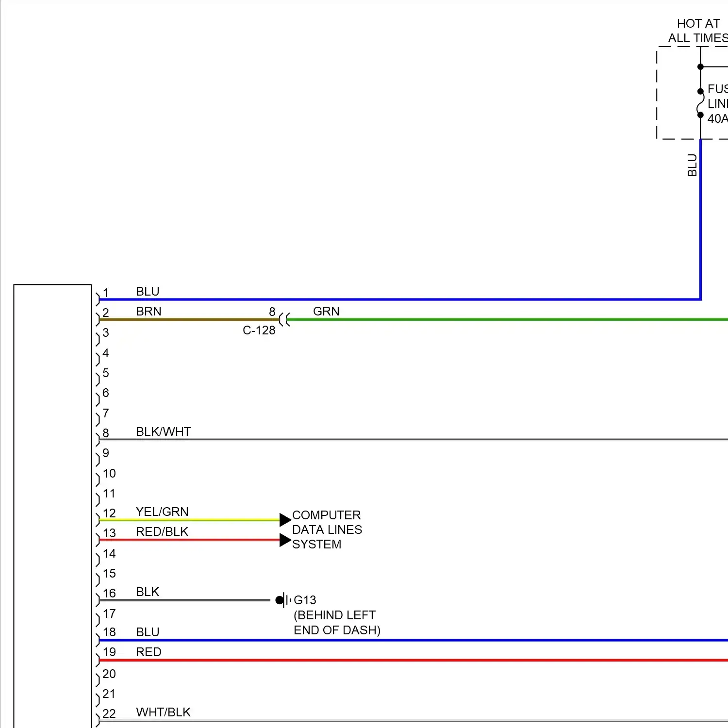Click the arrowhead ending the RED/BLK wire
This screenshot has width=728, height=728.
(285, 540)
